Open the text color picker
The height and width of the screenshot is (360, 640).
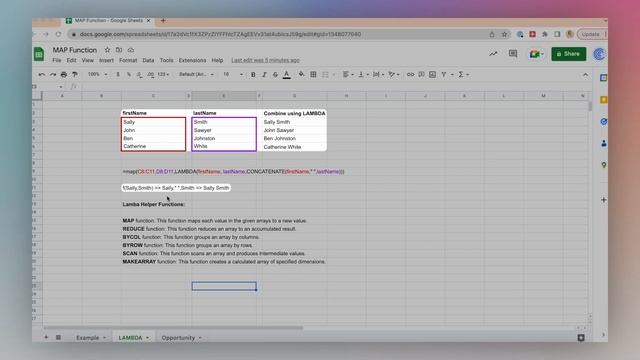tap(287, 75)
